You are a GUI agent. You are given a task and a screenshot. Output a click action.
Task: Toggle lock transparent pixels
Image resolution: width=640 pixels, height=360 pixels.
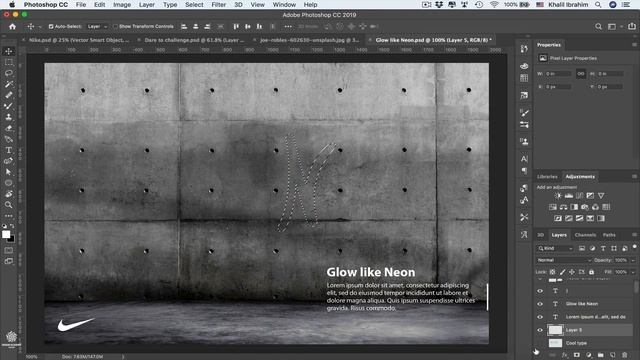pyautogui.click(x=552, y=272)
